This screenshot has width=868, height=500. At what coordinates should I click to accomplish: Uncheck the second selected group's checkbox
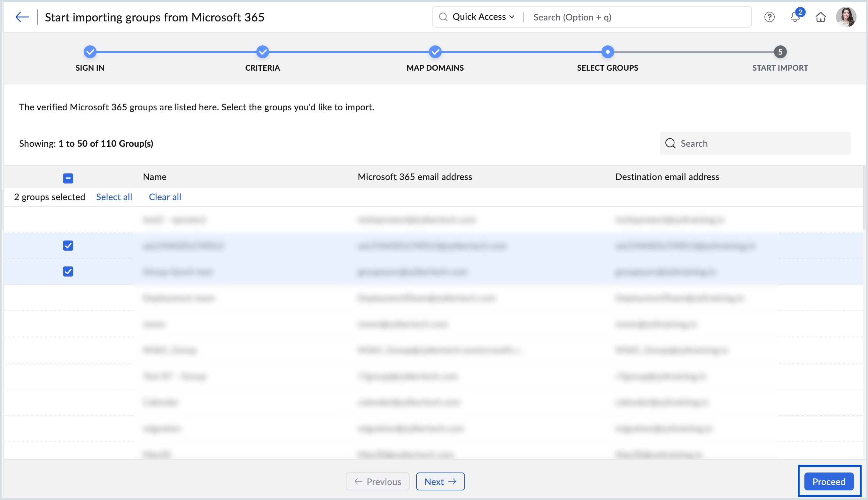coord(68,272)
